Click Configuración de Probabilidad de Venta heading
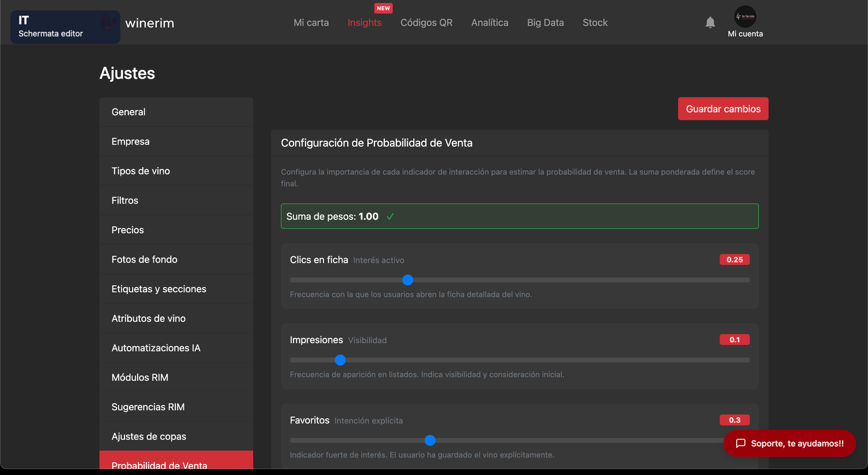 pyautogui.click(x=377, y=143)
